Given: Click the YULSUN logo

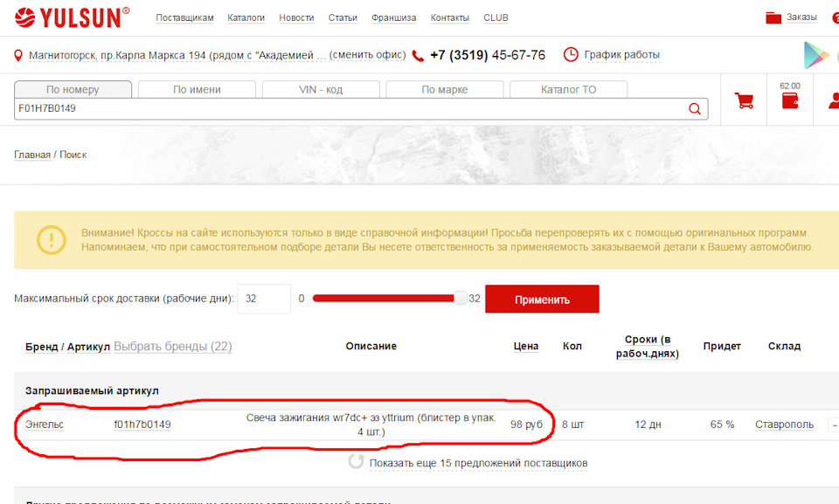Looking at the screenshot, I should pos(73,17).
